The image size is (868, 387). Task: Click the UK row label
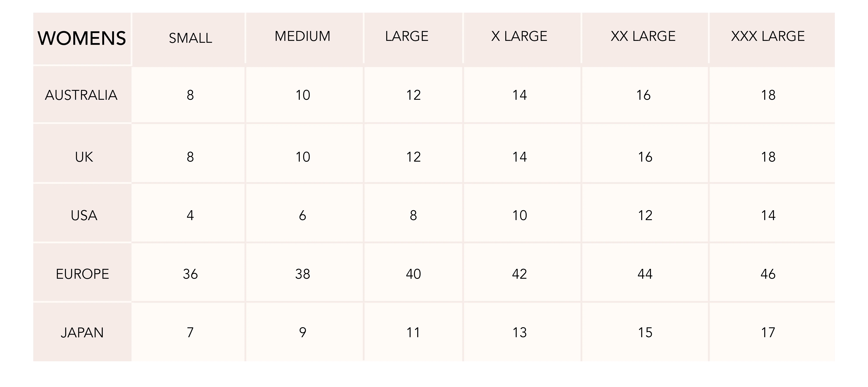(84, 157)
